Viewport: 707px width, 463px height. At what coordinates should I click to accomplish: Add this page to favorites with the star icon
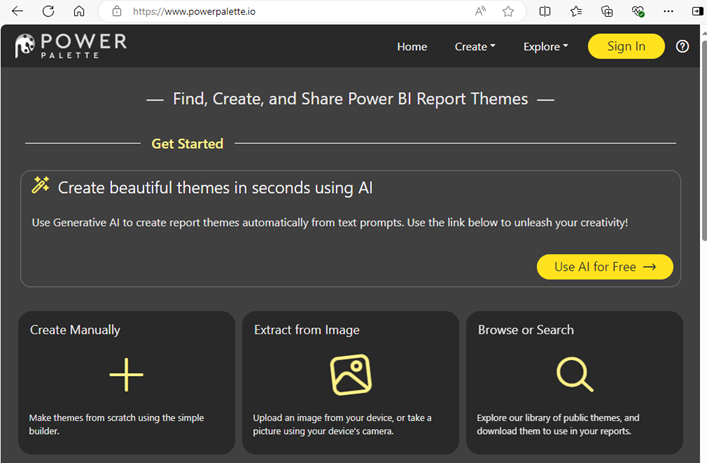(508, 11)
